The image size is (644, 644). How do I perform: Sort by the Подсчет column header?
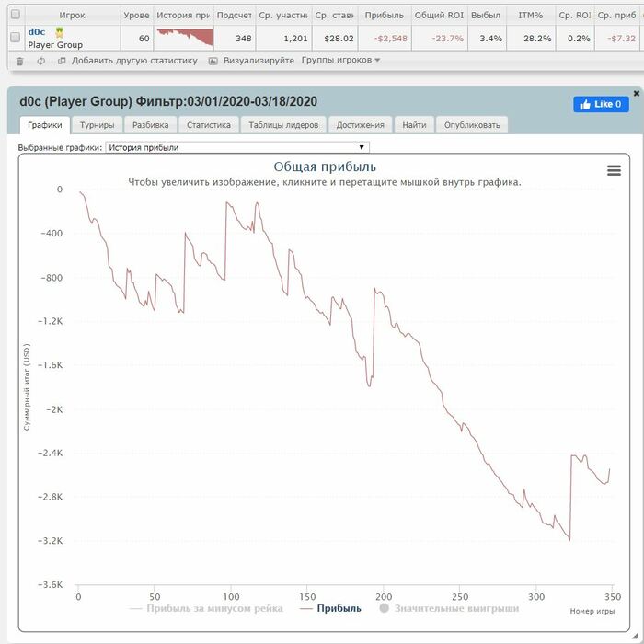point(234,16)
